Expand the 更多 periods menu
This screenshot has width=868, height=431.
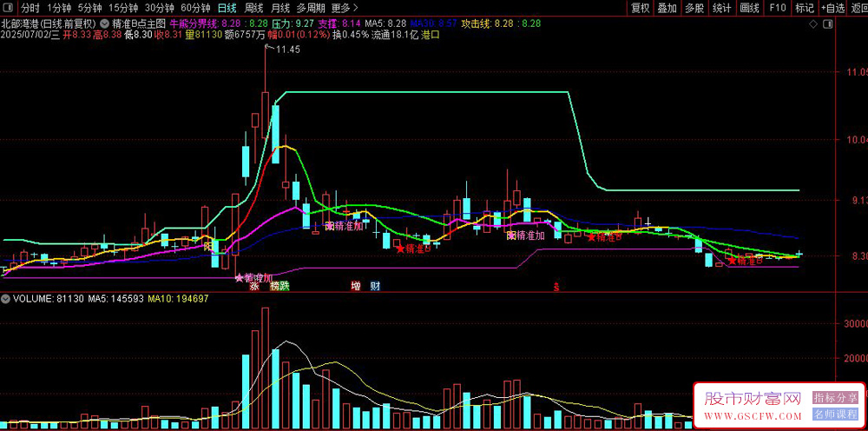tap(345, 8)
